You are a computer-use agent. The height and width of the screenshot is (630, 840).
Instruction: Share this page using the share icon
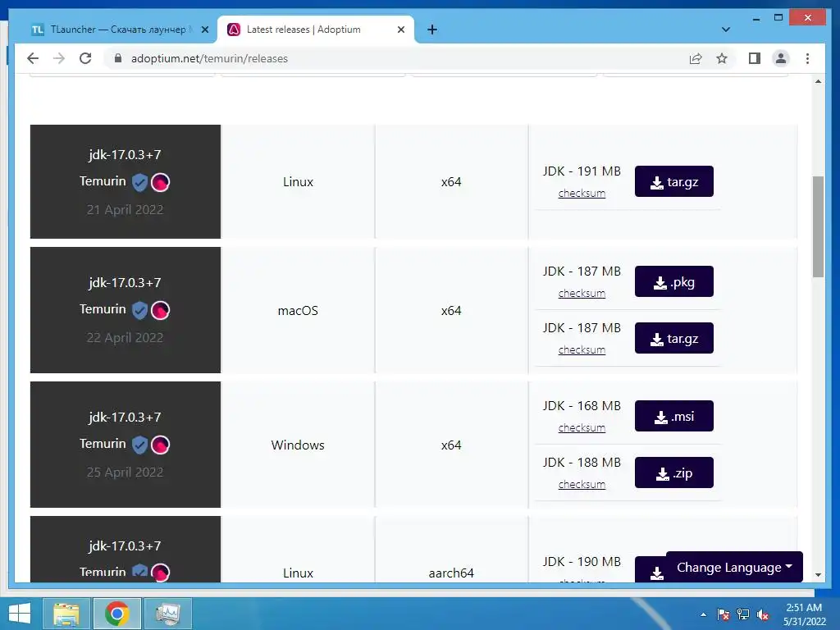pos(696,58)
